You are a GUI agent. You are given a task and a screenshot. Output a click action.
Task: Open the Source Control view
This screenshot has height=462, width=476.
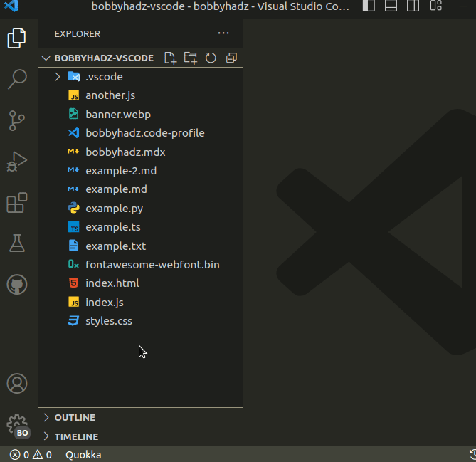point(16,120)
